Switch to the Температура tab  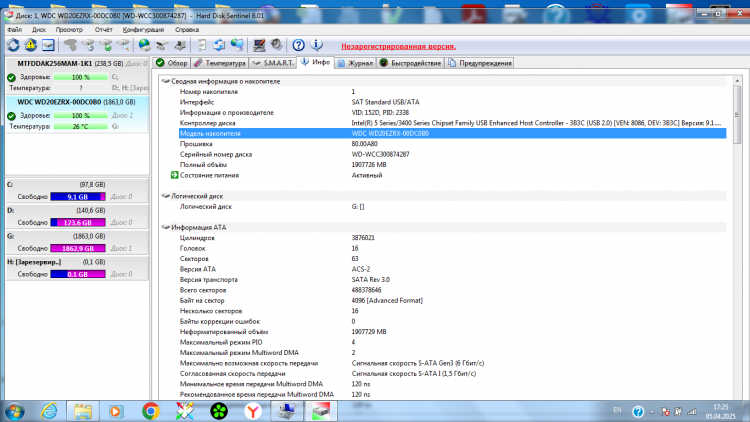pyautogui.click(x=220, y=63)
